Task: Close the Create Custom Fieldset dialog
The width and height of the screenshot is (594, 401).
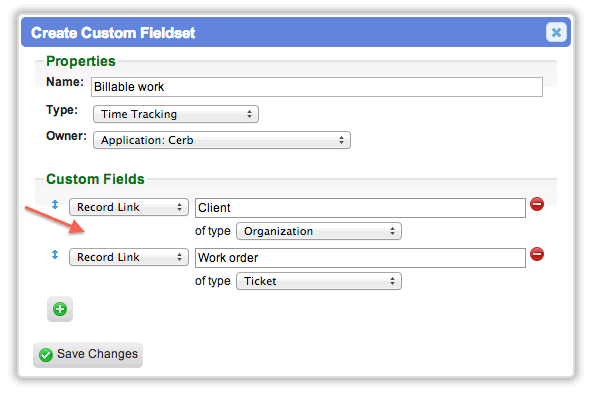Action: [x=556, y=32]
